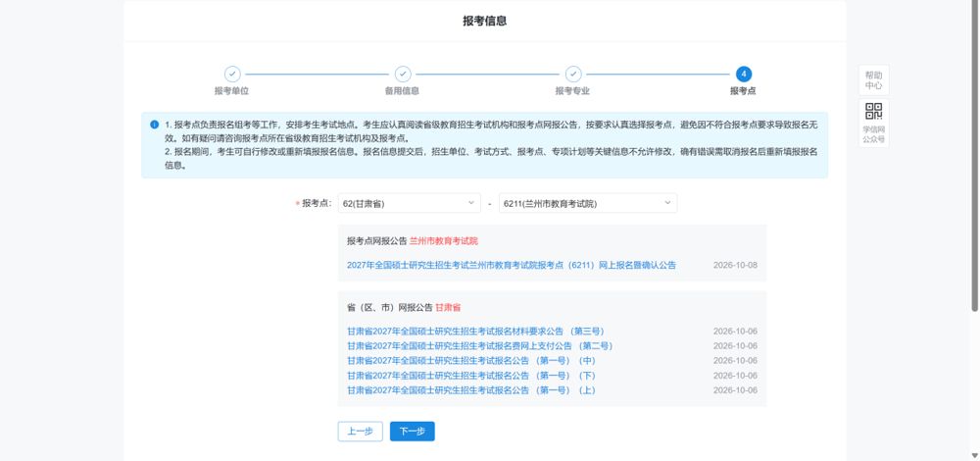Click the 报考单位 step checkmark icon
Viewport: 980px width, 461px height.
coord(232,74)
